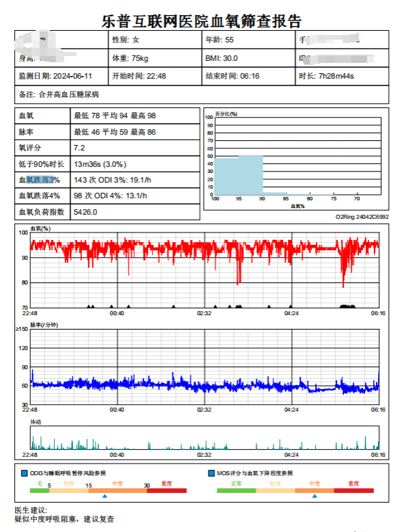Click the 血氧(%) title of the red chart
The image size is (404, 532).
pos(40,228)
